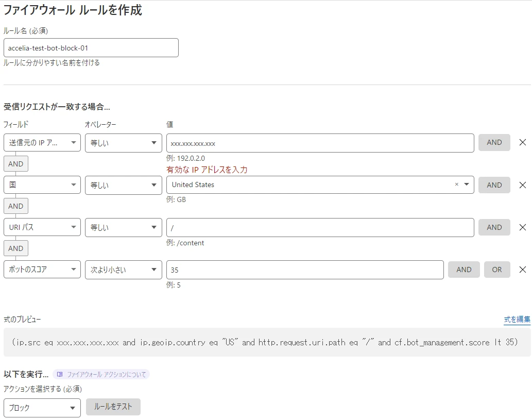Open the firewall actions help link
Screen dimensions: 532x419
101,375
